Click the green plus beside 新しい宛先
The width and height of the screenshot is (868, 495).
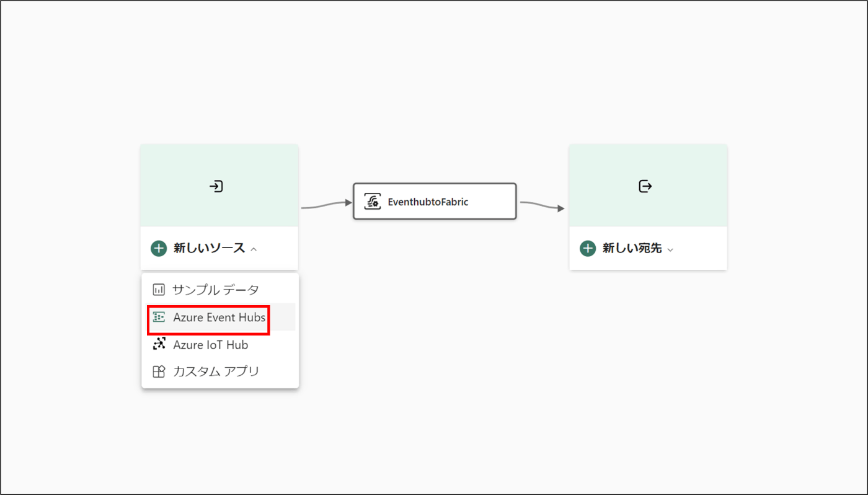pyautogui.click(x=588, y=249)
